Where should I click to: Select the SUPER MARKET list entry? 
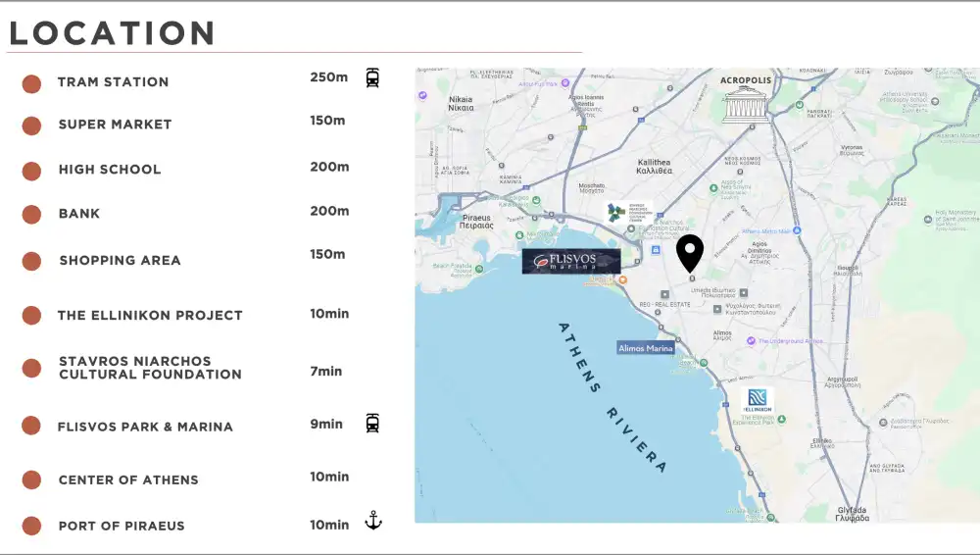[x=115, y=125]
